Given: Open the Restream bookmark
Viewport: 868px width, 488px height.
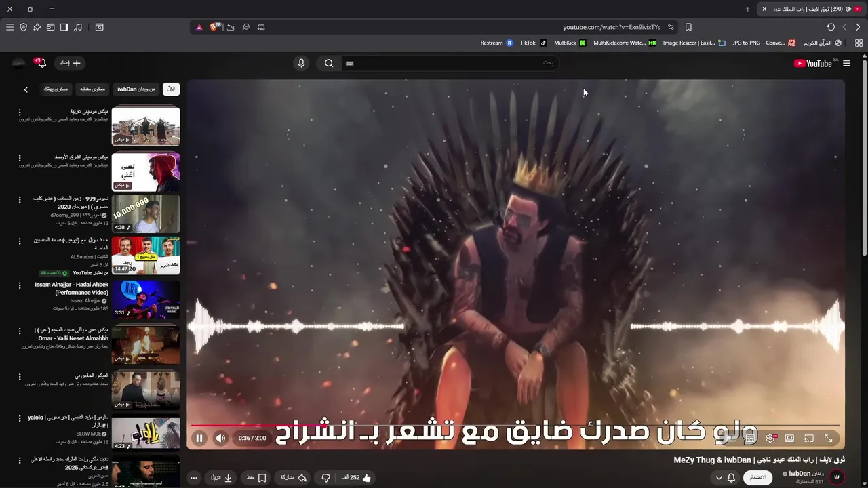Looking at the screenshot, I should (496, 43).
